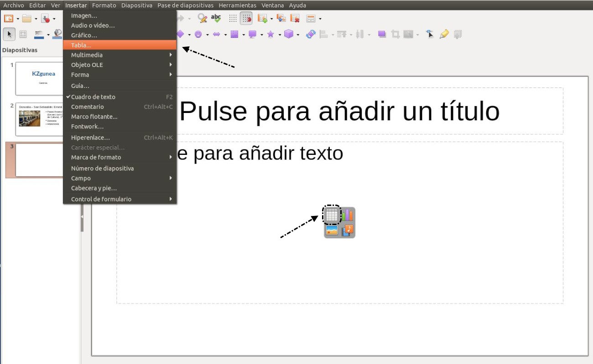Delete slide icon with red X
The width and height of the screenshot is (593, 364).
click(295, 18)
